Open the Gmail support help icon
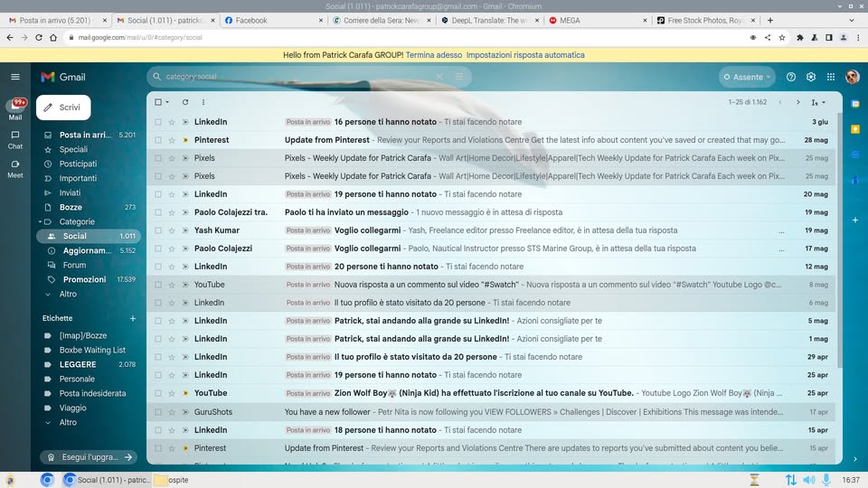The height and width of the screenshot is (488, 868). (790, 77)
